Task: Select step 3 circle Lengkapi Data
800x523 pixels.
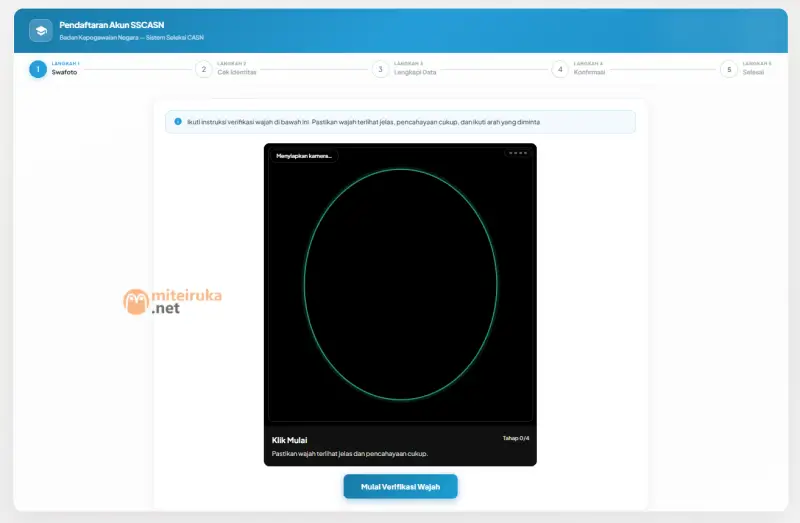Action: click(x=380, y=69)
